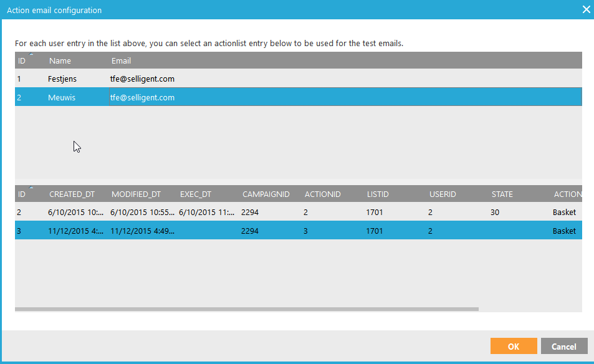Sort actionlist by MODIFIED_DT column
This screenshot has height=364, width=594.
[x=137, y=194]
